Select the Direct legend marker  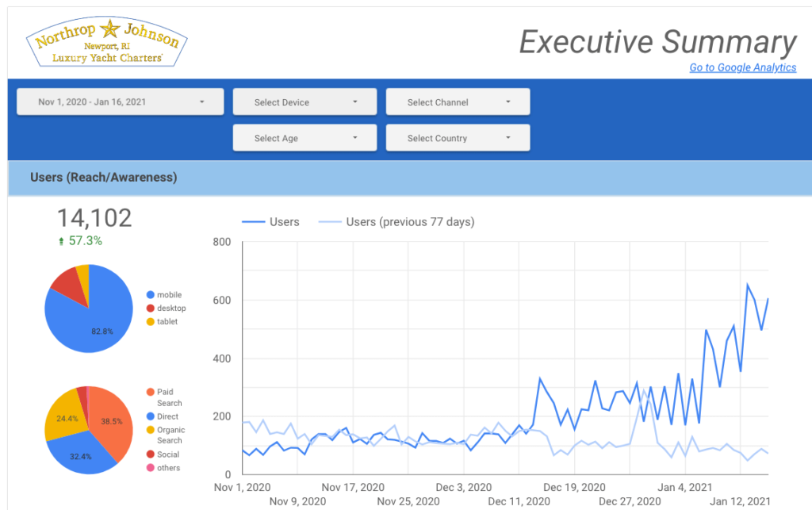pos(150,416)
